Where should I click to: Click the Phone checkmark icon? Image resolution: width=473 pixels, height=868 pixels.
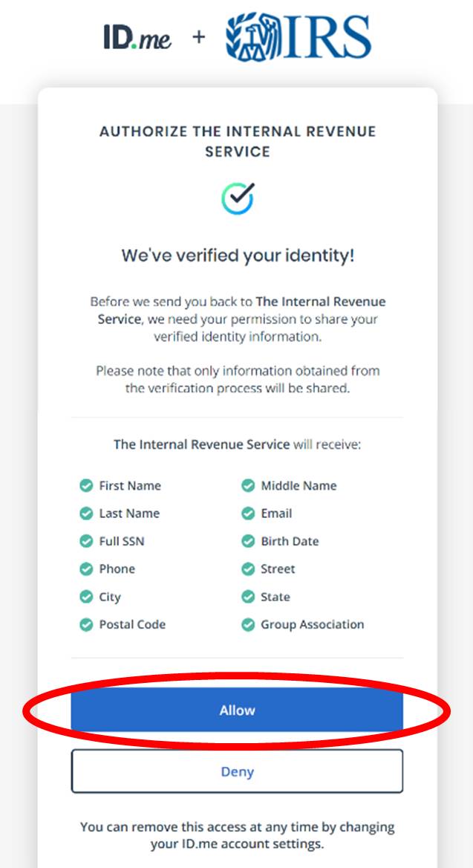[86, 569]
